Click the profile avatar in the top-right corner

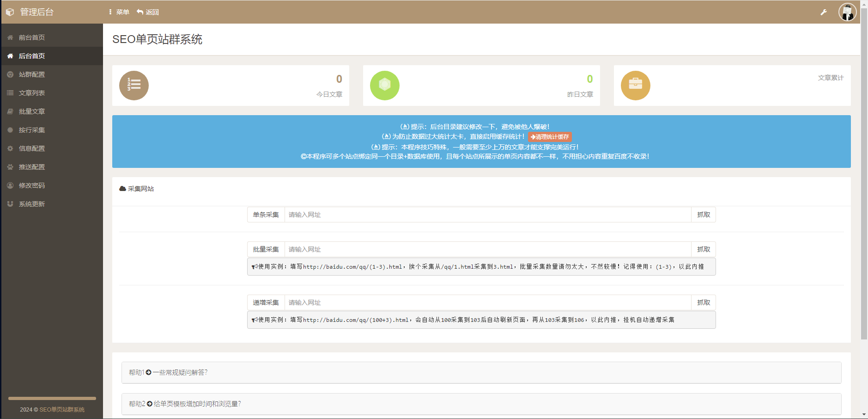[x=848, y=12]
